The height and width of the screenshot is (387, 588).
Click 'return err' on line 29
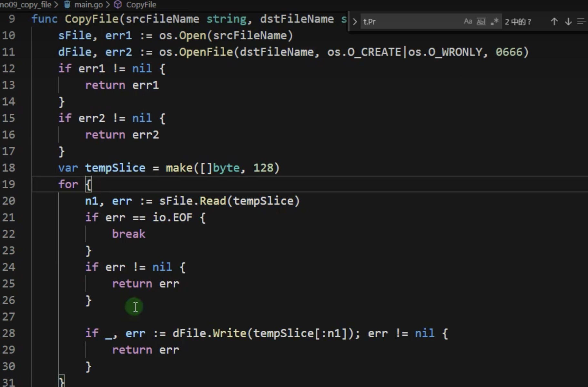pyautogui.click(x=146, y=350)
